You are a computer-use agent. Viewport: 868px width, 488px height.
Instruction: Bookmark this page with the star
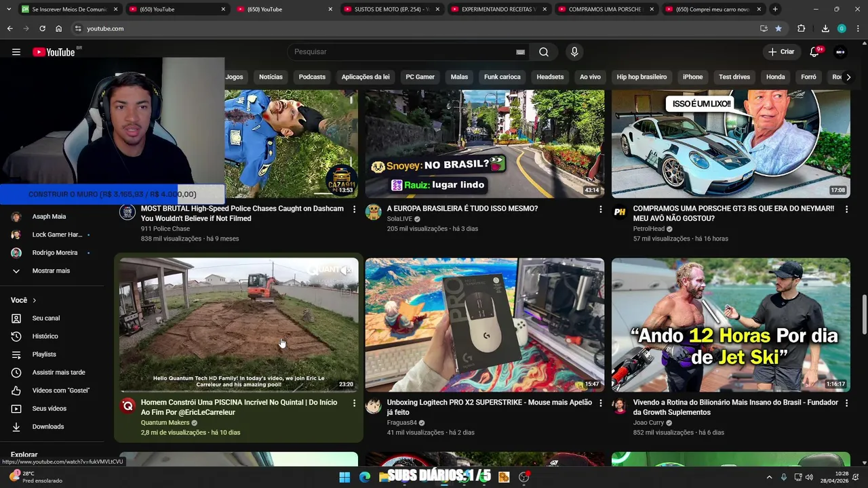(x=778, y=28)
